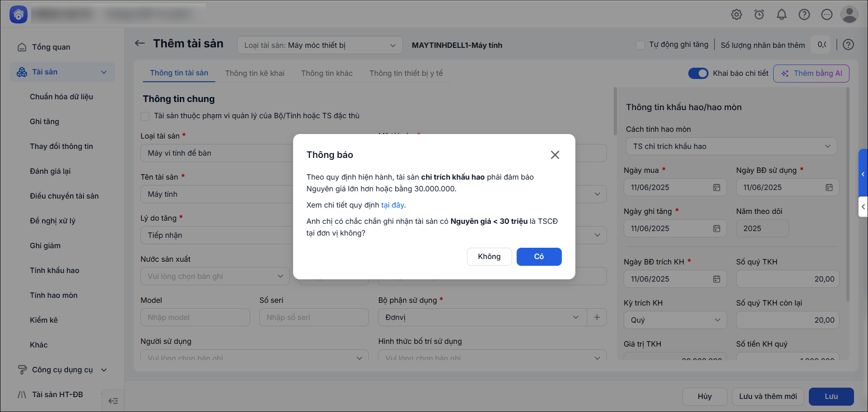The image size is (868, 412).
Task: Switch to Thông tin tài sản tab
Action: click(179, 73)
